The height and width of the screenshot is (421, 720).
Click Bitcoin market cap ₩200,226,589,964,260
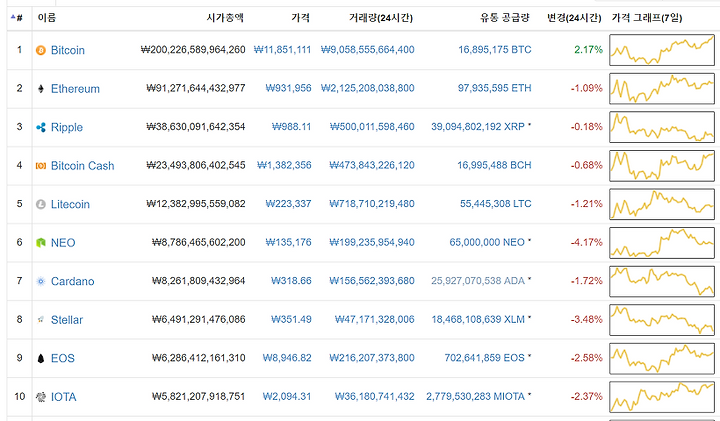click(193, 50)
